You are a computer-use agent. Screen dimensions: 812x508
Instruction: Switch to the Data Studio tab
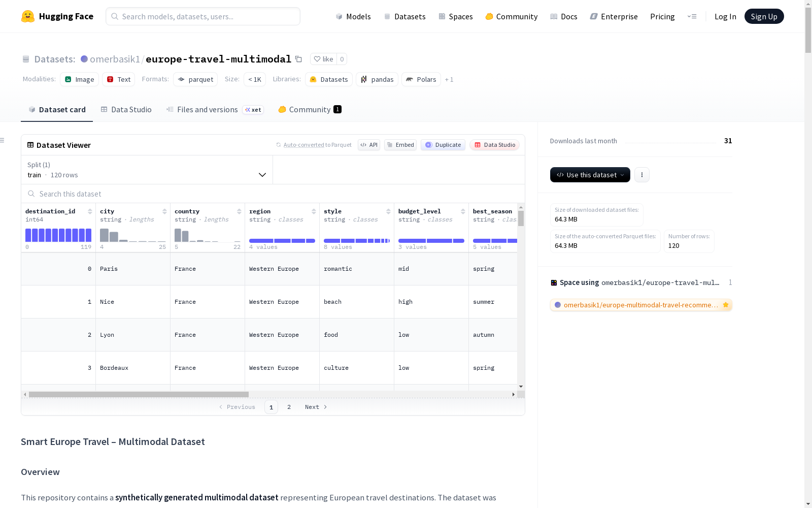click(126, 110)
